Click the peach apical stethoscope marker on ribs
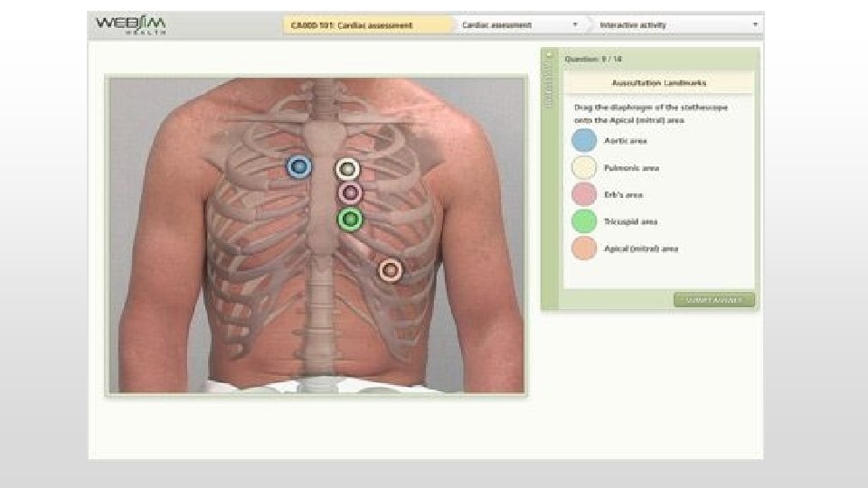 pos(391,270)
